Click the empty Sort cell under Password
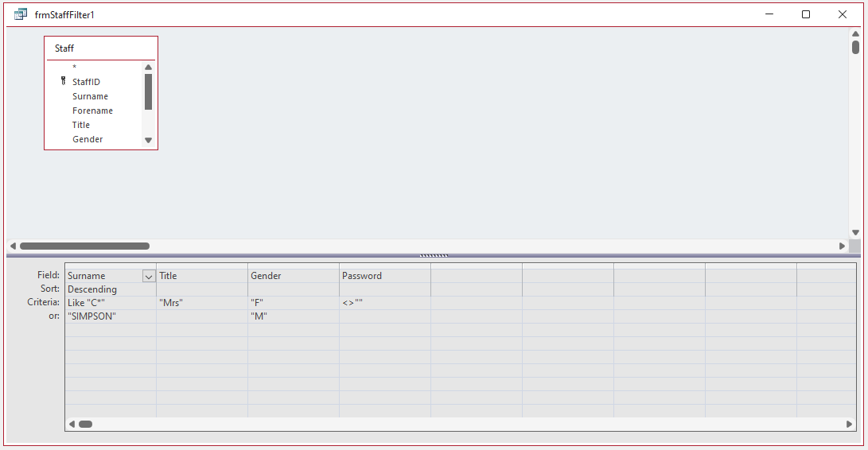 pyautogui.click(x=385, y=289)
